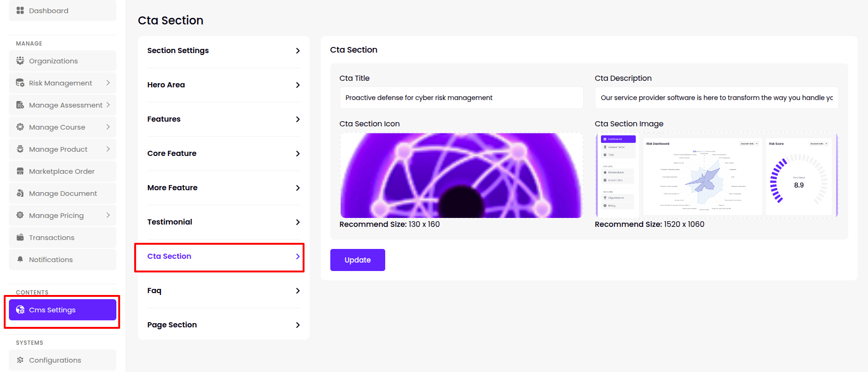
Task: Select the Faq section entry
Action: 223,291
